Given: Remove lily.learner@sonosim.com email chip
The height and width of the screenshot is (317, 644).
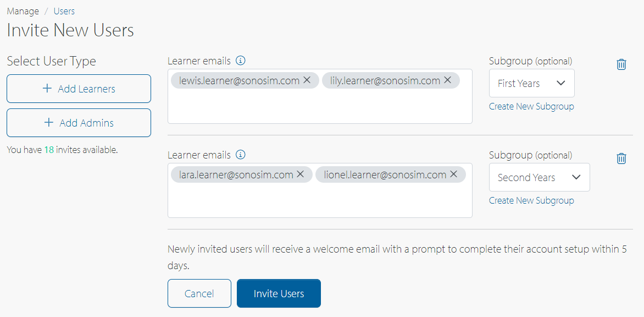Looking at the screenshot, I should tap(448, 80).
